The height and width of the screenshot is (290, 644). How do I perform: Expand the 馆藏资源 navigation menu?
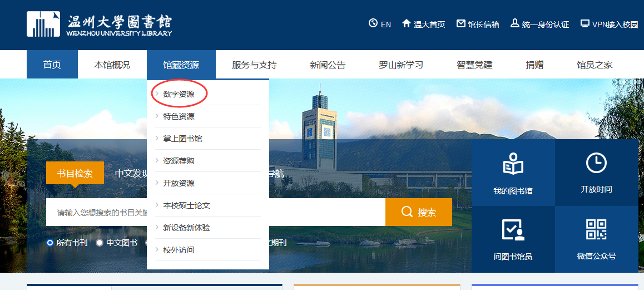pyautogui.click(x=181, y=65)
